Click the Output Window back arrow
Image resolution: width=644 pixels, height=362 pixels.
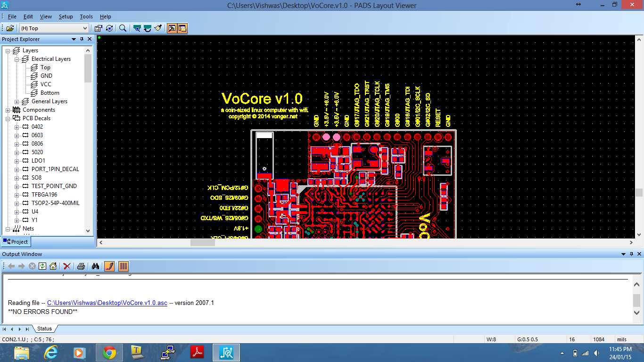11,266
